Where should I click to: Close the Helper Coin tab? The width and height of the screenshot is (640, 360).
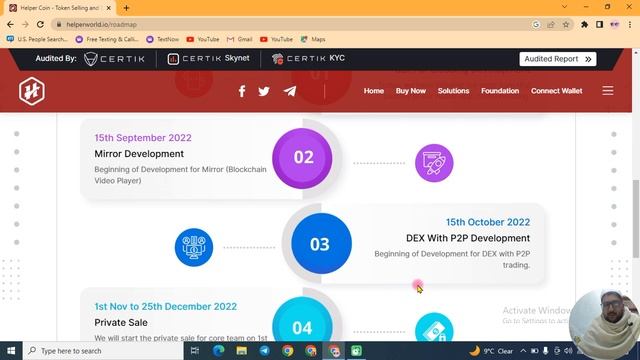(x=109, y=8)
